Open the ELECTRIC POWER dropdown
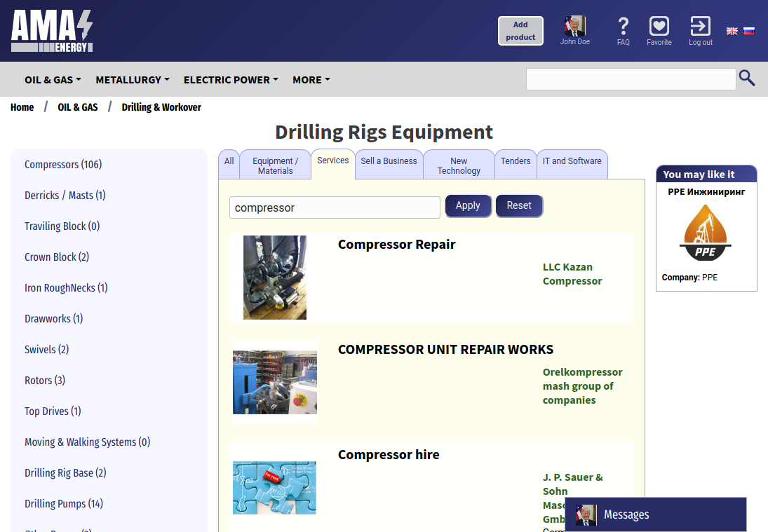This screenshot has width=768, height=532. pos(231,80)
